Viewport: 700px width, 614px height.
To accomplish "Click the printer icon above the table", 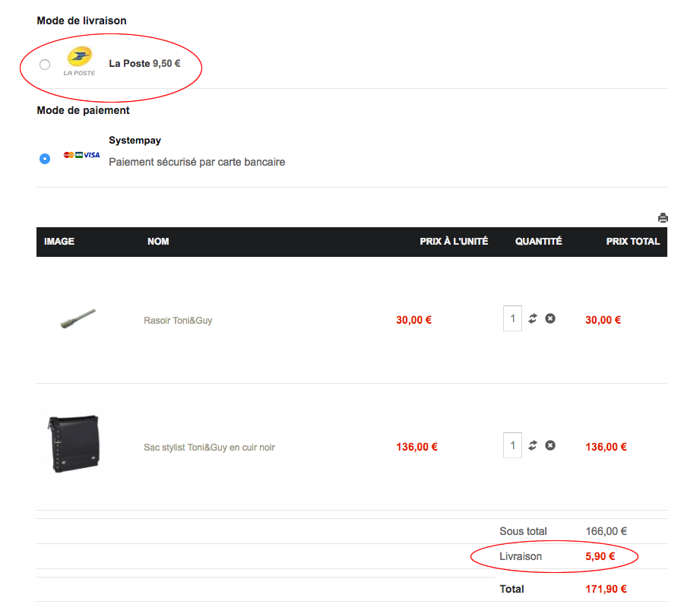I will point(663,218).
